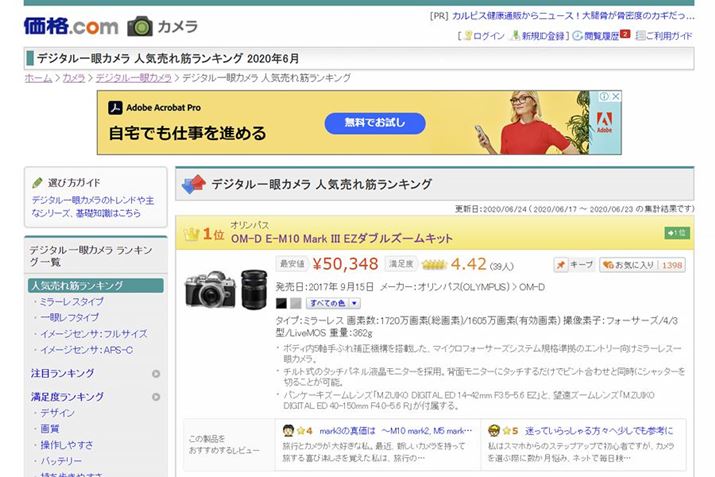
Task: Expand the 注目ランキング sidebar section
Action: pos(156,374)
